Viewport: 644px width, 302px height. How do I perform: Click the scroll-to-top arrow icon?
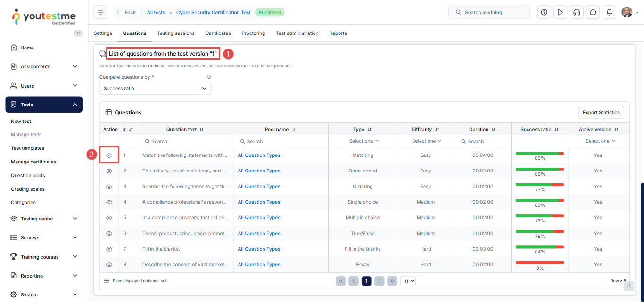point(628,286)
